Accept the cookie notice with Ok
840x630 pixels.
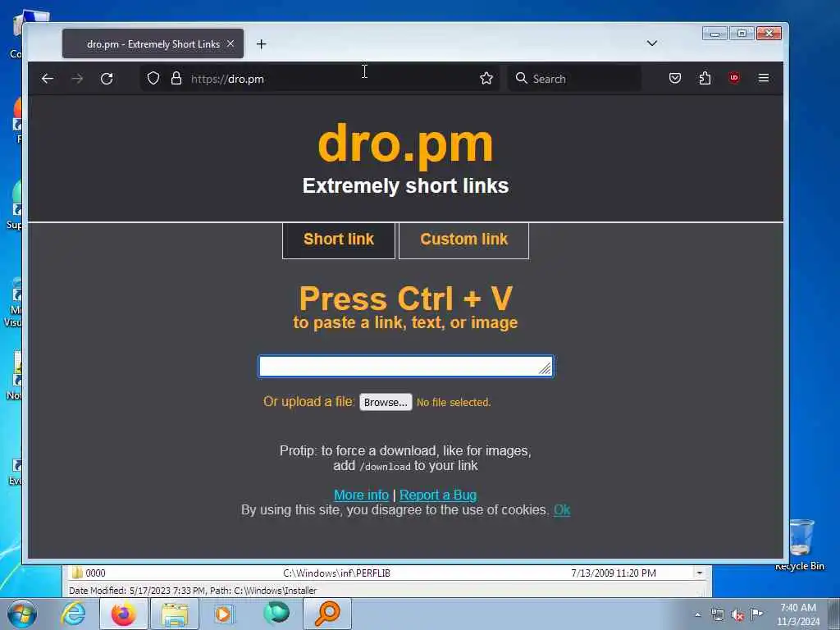(x=562, y=510)
